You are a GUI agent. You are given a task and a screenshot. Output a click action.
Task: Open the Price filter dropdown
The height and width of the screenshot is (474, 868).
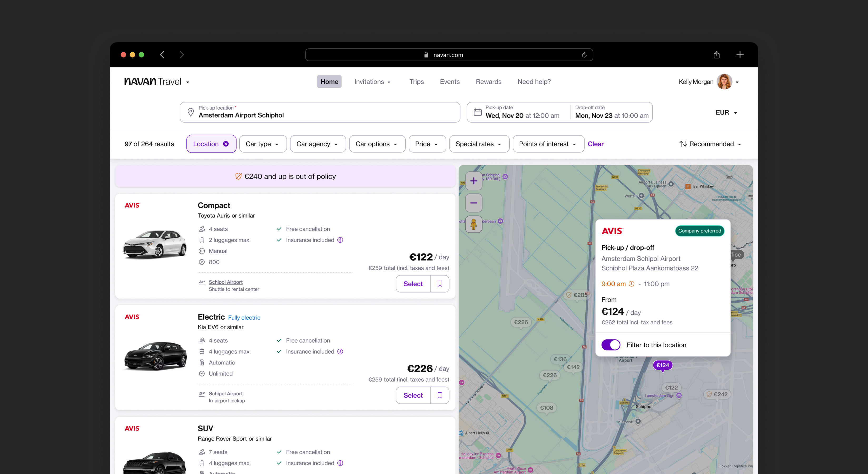pos(427,144)
